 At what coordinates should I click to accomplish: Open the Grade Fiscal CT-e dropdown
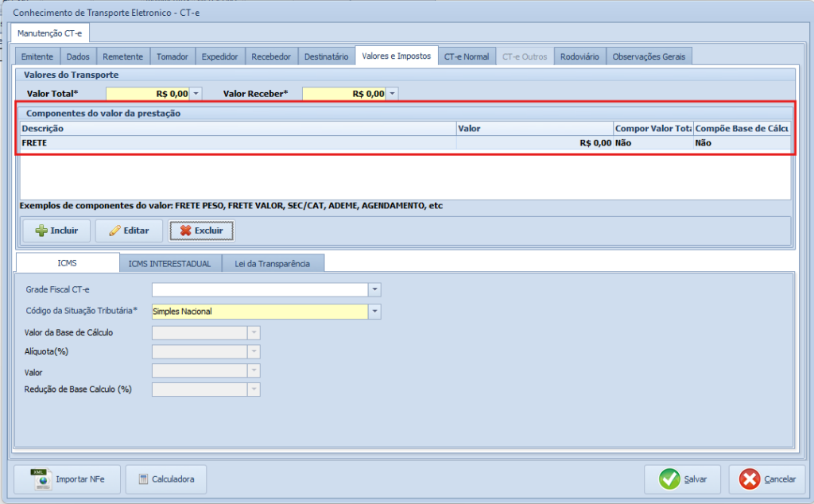(x=375, y=289)
